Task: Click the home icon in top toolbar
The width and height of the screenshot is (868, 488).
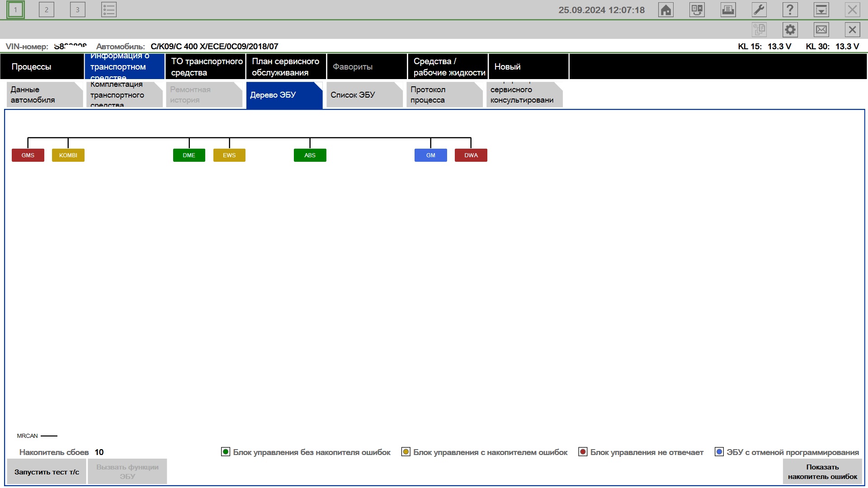Action: 666,10
